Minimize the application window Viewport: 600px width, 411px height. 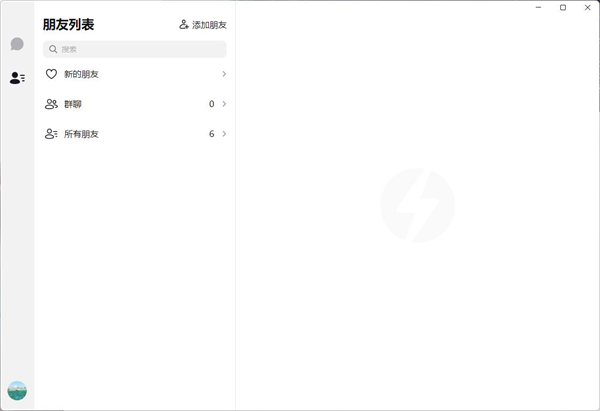[x=539, y=8]
